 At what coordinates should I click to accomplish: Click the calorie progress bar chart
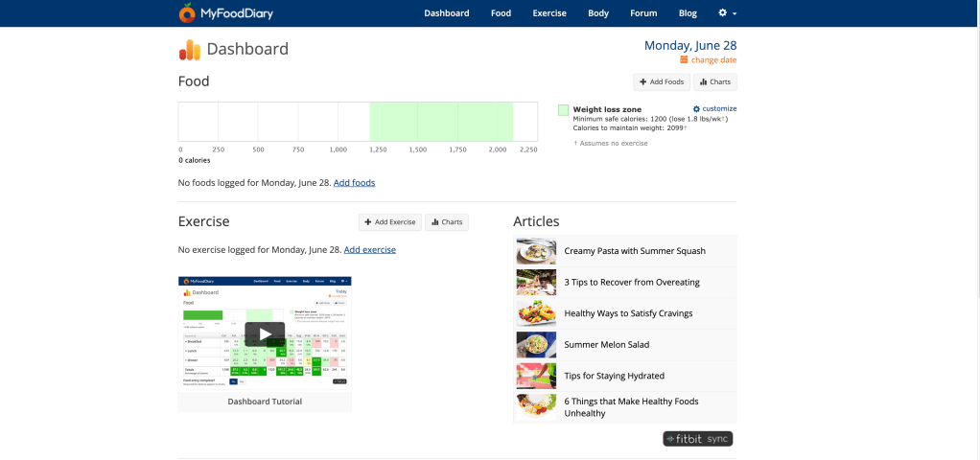coord(358,122)
